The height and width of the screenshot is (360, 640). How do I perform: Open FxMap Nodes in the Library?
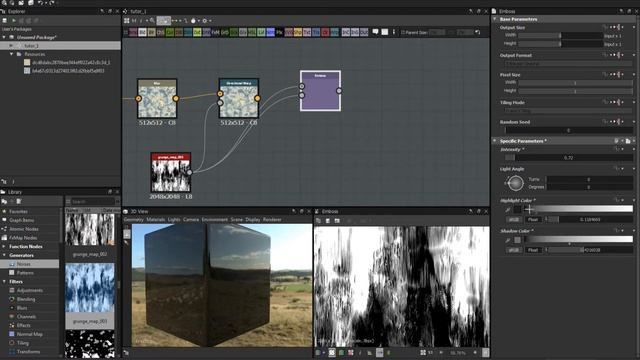tap(23, 238)
